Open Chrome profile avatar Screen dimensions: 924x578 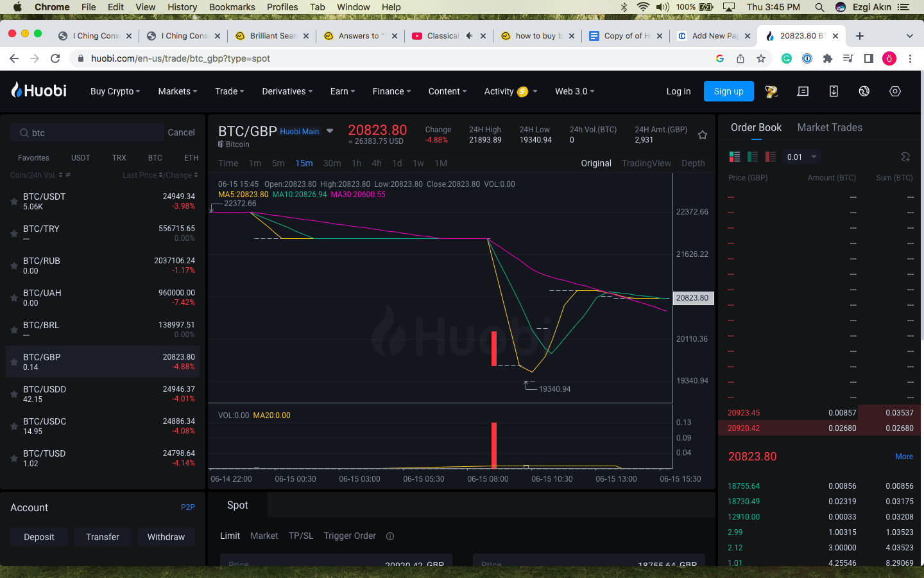pyautogui.click(x=889, y=58)
